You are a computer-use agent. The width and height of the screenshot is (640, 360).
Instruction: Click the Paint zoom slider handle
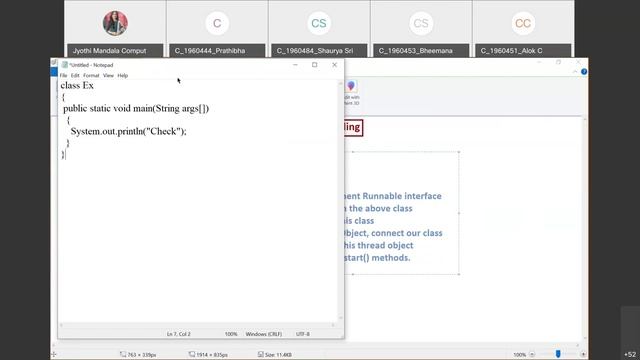click(x=558, y=354)
